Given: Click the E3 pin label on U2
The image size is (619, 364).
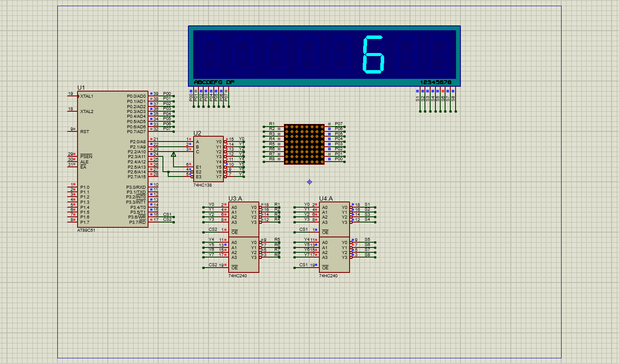Looking at the screenshot, I should (x=198, y=177).
